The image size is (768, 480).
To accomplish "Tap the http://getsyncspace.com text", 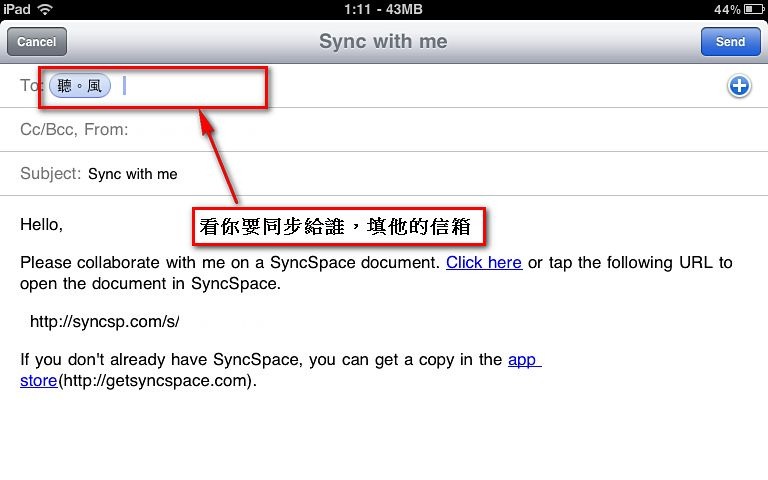I will tap(157, 381).
